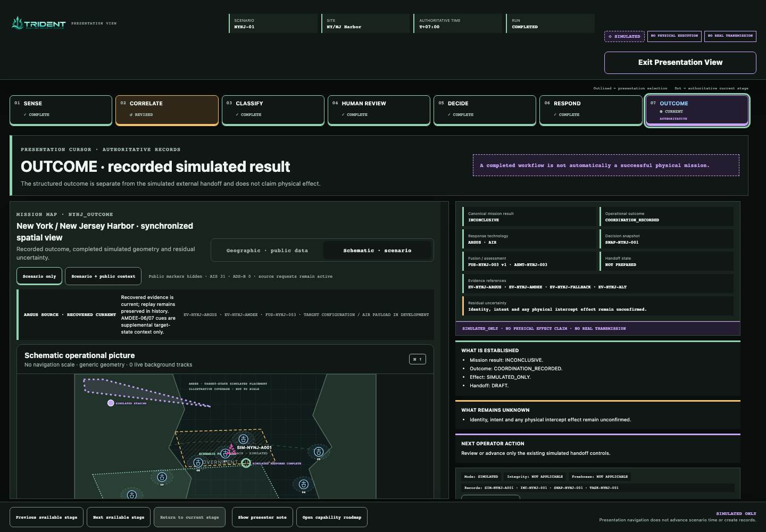766x532 pixels.
Task: Open the 06 Respond stage
Action: tap(590, 110)
